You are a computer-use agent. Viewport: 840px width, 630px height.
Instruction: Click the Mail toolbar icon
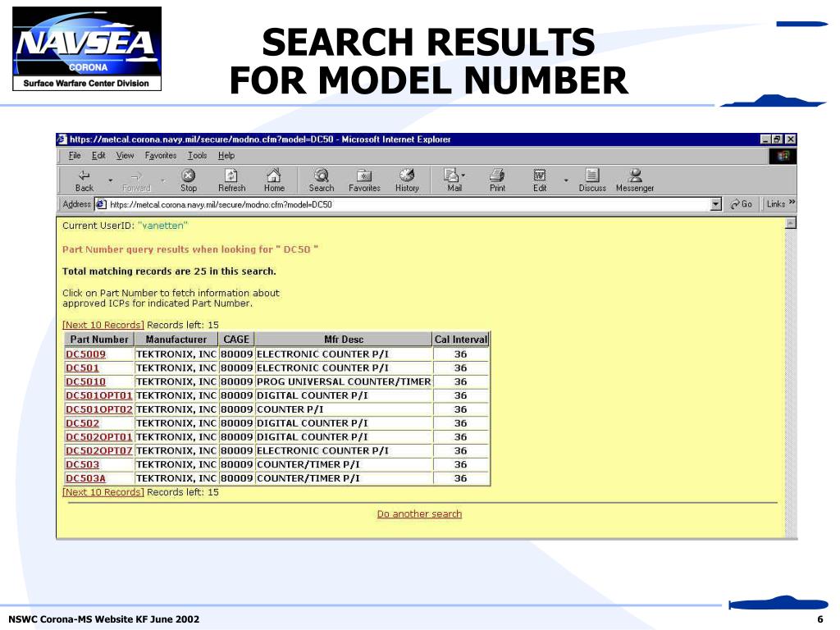pos(452,176)
